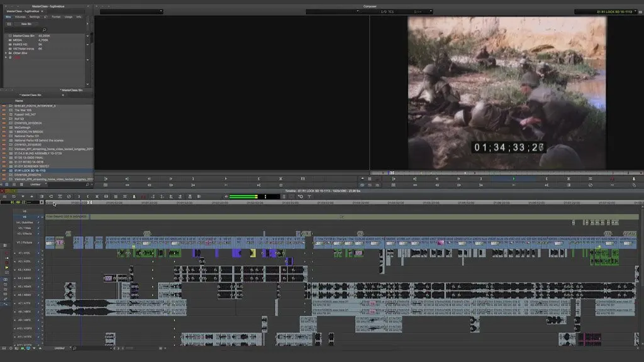Click the timeline timecode display field
Image resolution: width=644 pixels, height=362 pixels.
(19, 202)
